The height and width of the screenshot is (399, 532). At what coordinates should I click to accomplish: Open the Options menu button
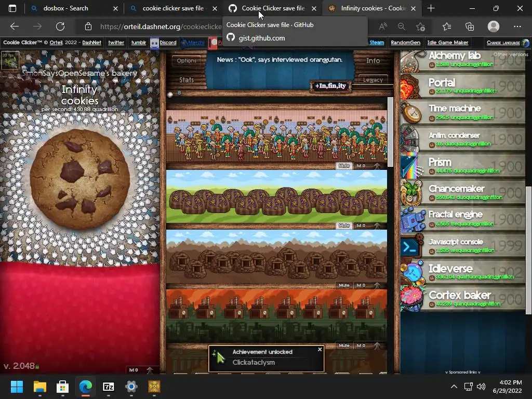(x=187, y=61)
